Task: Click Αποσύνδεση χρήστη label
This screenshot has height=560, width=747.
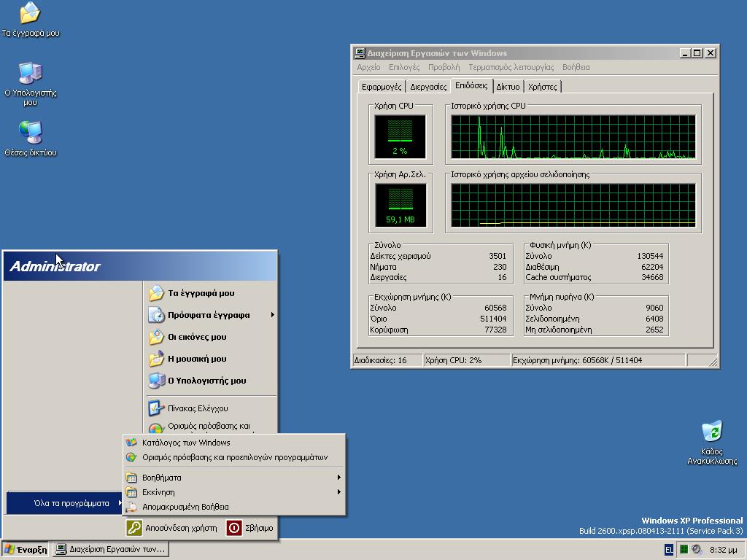Action: (x=181, y=528)
